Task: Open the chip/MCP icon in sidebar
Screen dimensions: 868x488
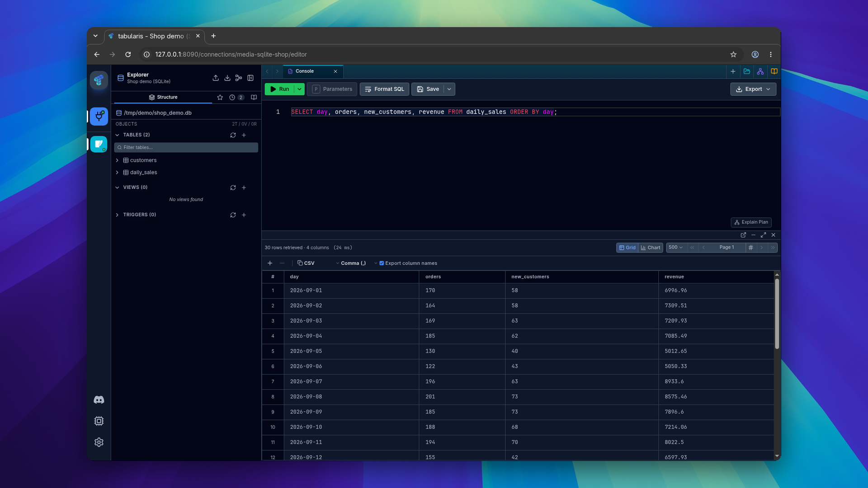Action: (x=99, y=421)
